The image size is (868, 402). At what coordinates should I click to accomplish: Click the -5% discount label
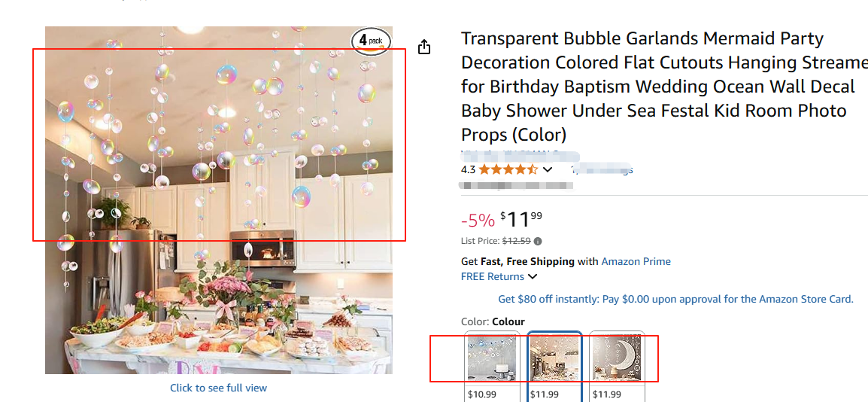pyautogui.click(x=478, y=221)
